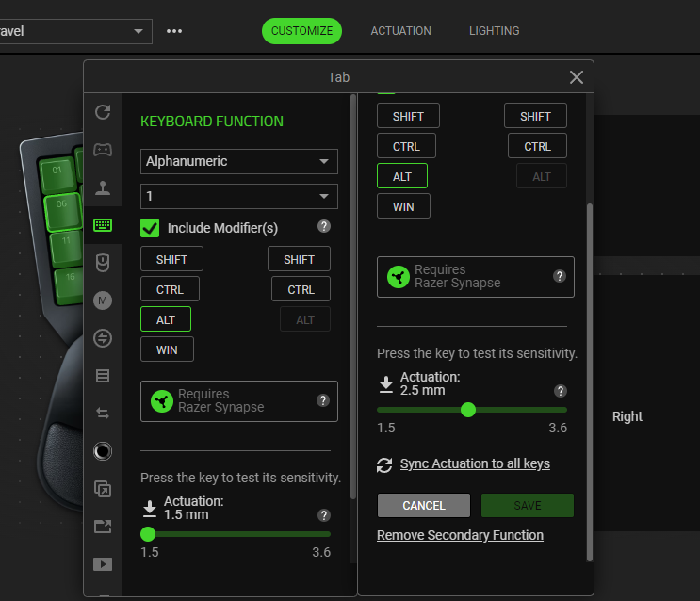Click the 2.5 mm actuation slider handle
This screenshot has width=700, height=601.
coord(468,410)
